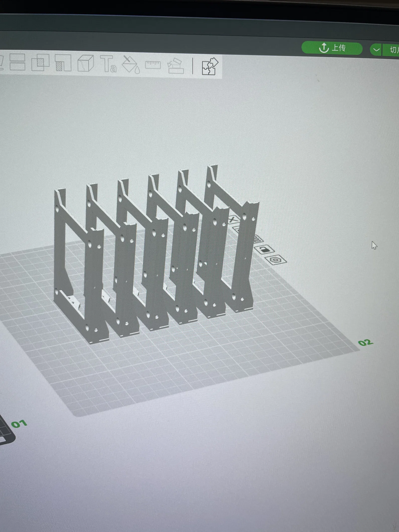This screenshot has height=532, width=399.
Task: Click the green 上传 upload button
Action: [332, 48]
